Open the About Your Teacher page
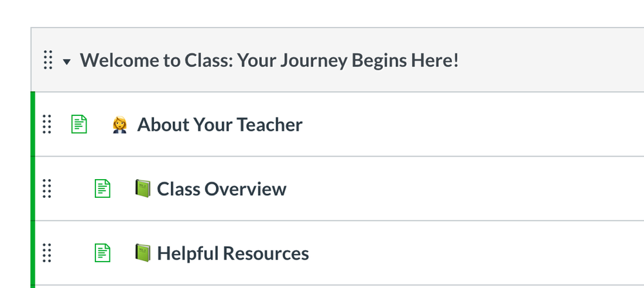644x288 pixels. [220, 124]
